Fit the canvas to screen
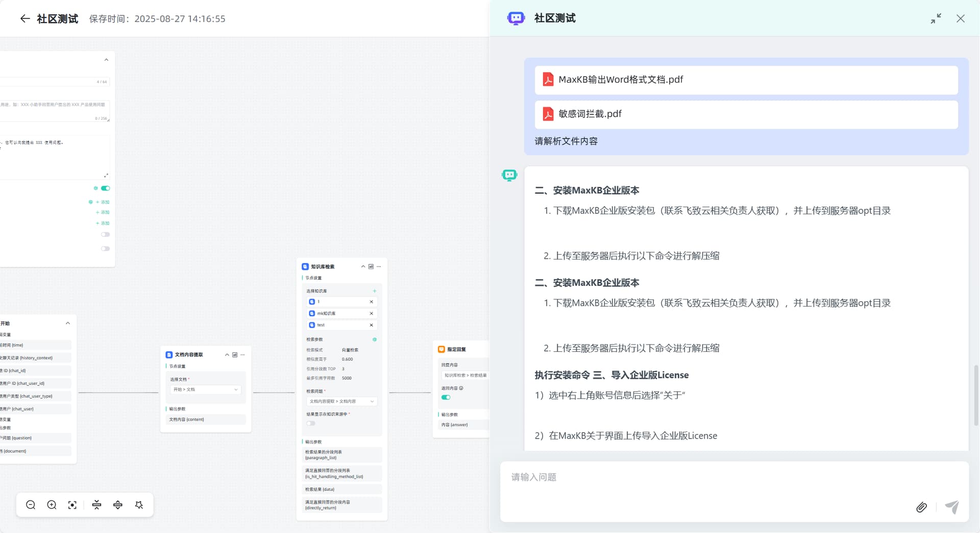The height and width of the screenshot is (533, 980). 72,505
